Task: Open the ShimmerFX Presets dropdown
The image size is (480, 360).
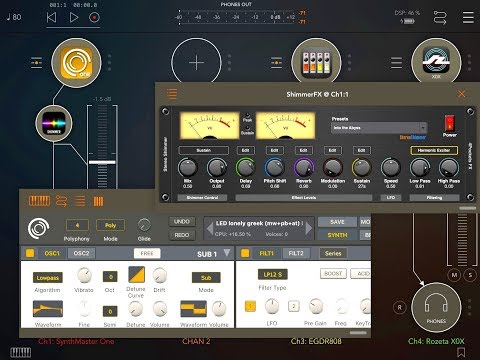Action: tap(379, 128)
